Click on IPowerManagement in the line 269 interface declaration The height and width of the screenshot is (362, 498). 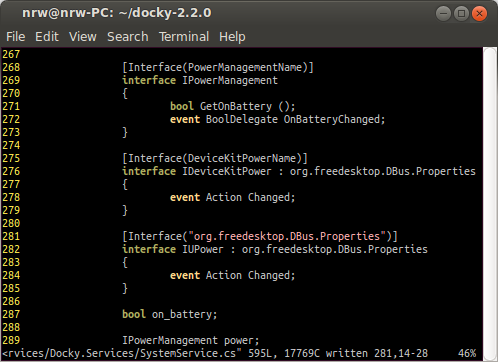coord(230,80)
